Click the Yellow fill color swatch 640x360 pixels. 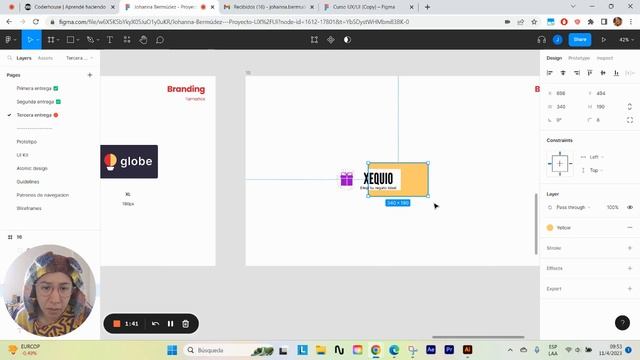[550, 228]
